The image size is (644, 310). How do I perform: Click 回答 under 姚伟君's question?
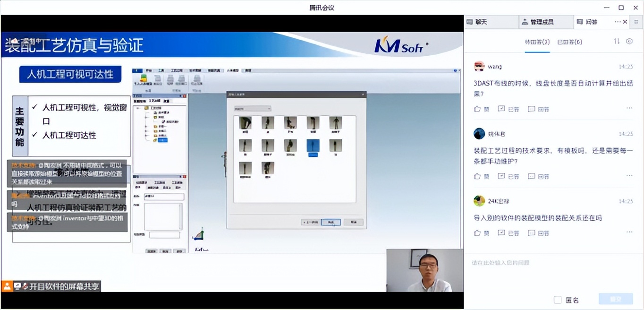(538, 176)
